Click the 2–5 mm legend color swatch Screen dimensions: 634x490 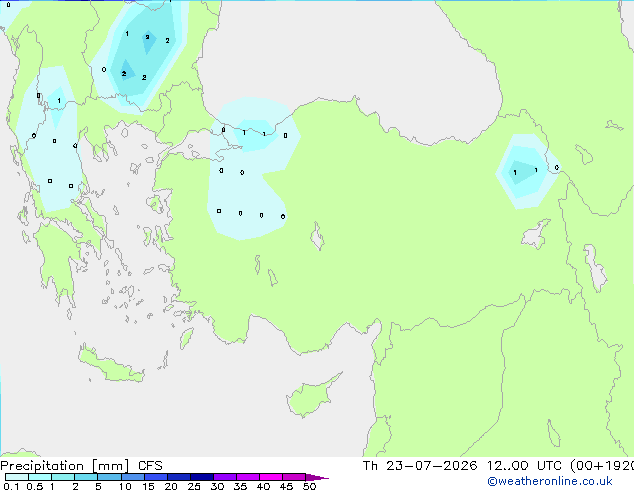point(86,477)
